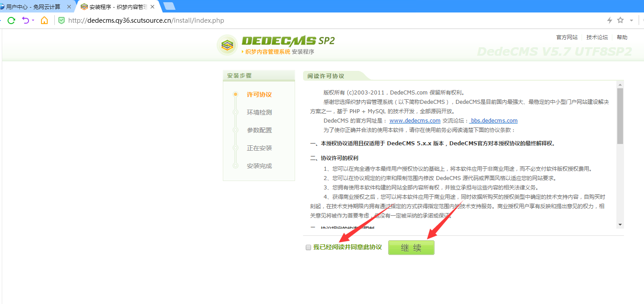Click the DedeCMS hexagon logo

[227, 45]
